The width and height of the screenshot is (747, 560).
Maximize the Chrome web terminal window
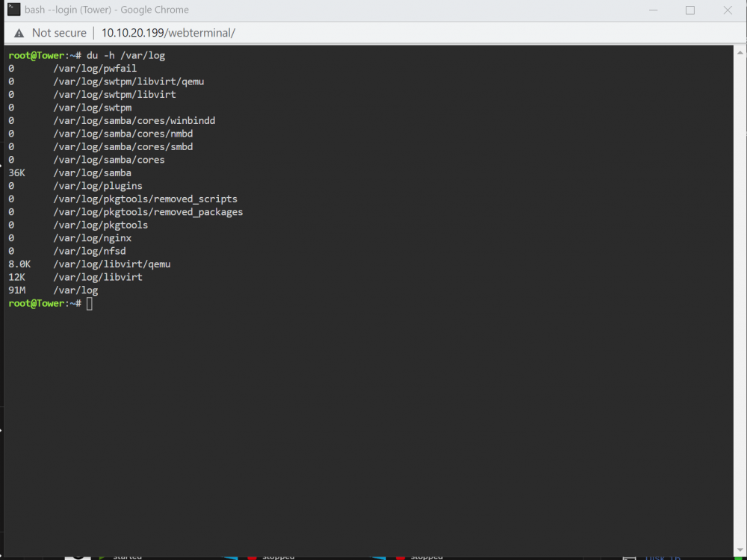point(689,10)
